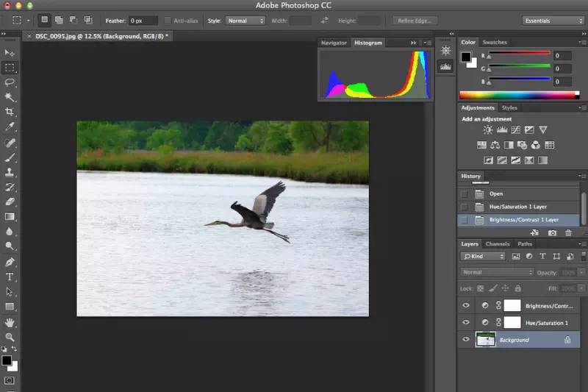Open the Style dropdown set to Normal
588x392 pixels.
point(245,21)
